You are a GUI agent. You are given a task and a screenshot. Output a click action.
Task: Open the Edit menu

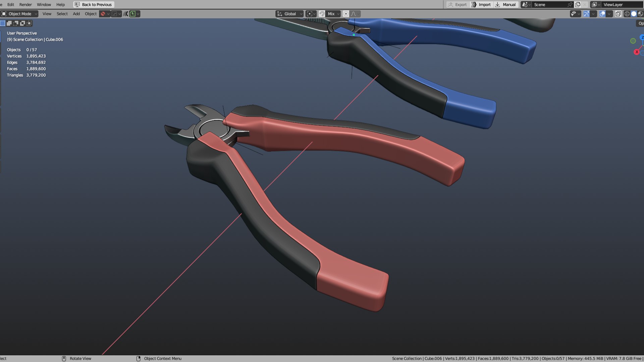coord(11,4)
